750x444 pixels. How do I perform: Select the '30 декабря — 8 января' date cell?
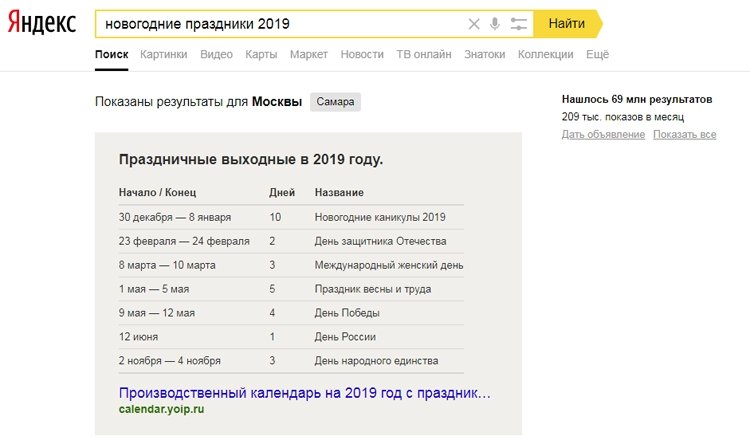175,217
